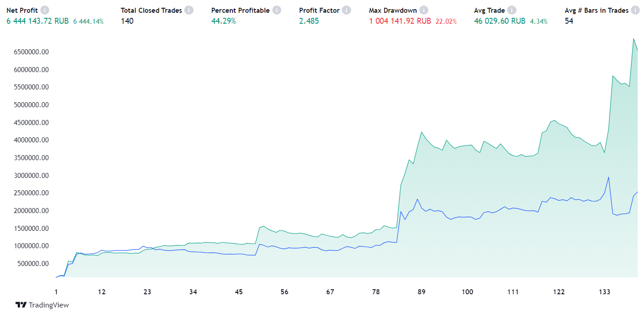Click the Avg Trade percentage 4.34%

(x=538, y=21)
